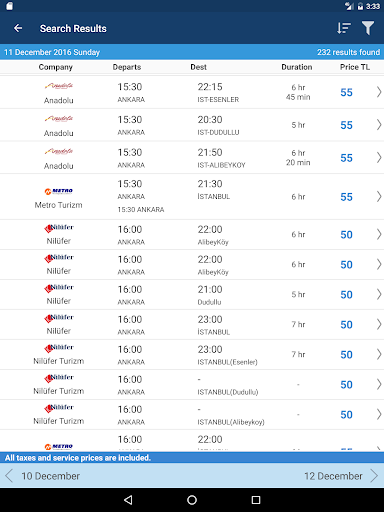Open the sort options icon
Image resolution: width=384 pixels, height=512 pixels.
tap(343, 28)
